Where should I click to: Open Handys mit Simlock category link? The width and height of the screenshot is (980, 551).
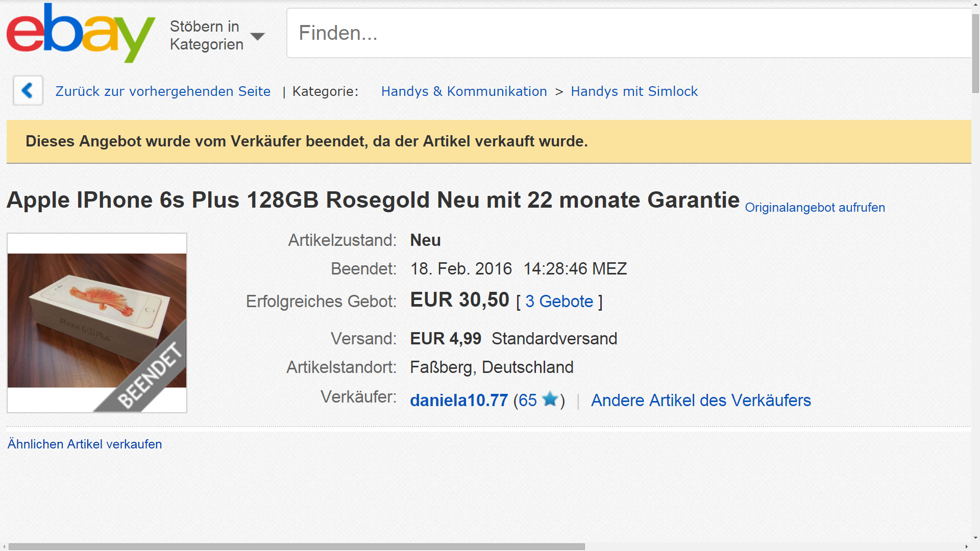634,91
